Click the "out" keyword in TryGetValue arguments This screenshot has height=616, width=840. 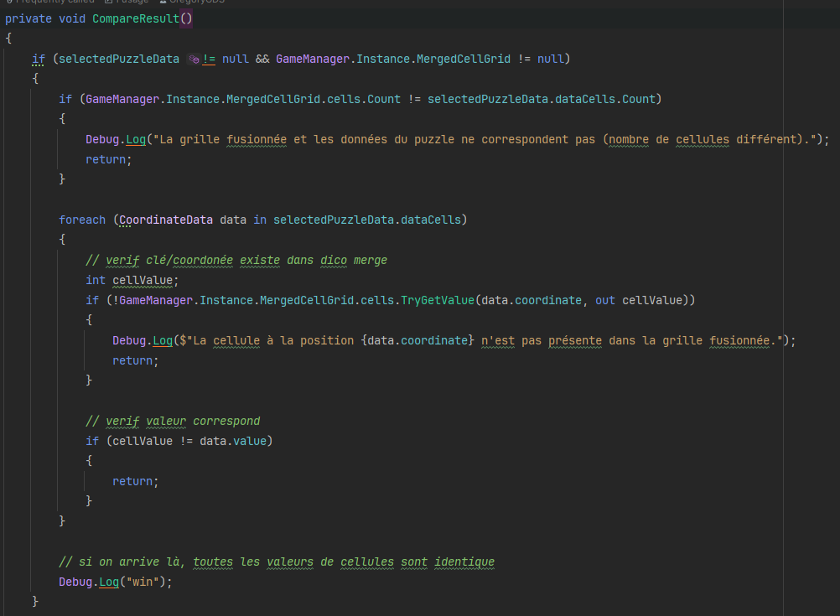click(605, 301)
